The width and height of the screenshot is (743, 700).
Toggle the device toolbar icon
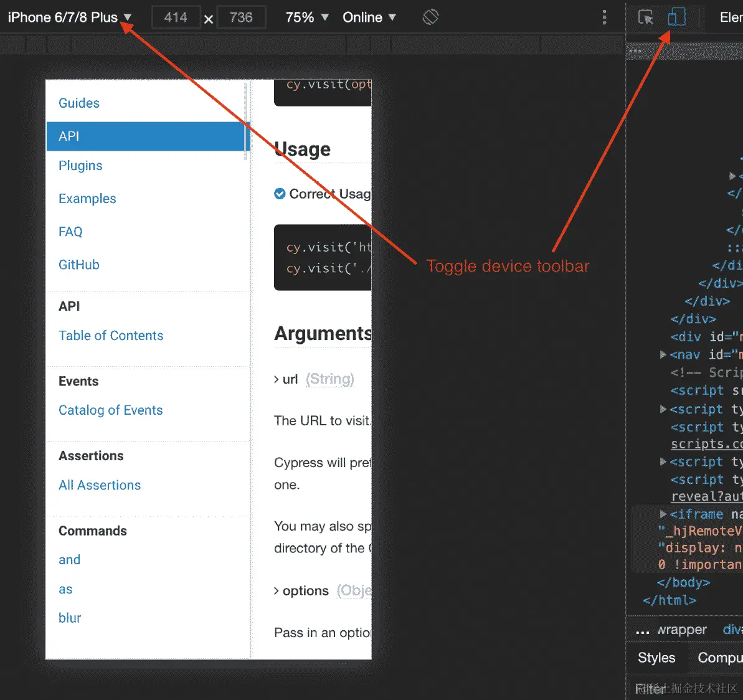pos(676,17)
